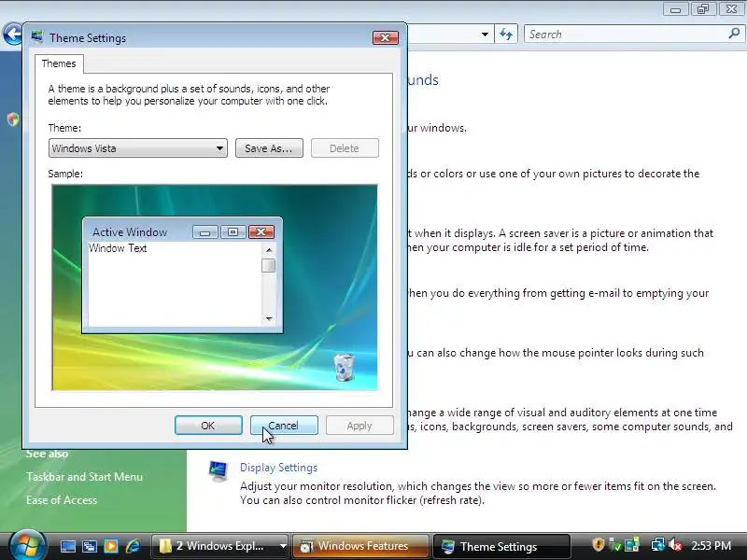Click the sample wallpaper preview image
This screenshot has height=560, width=747.
pos(215,287)
